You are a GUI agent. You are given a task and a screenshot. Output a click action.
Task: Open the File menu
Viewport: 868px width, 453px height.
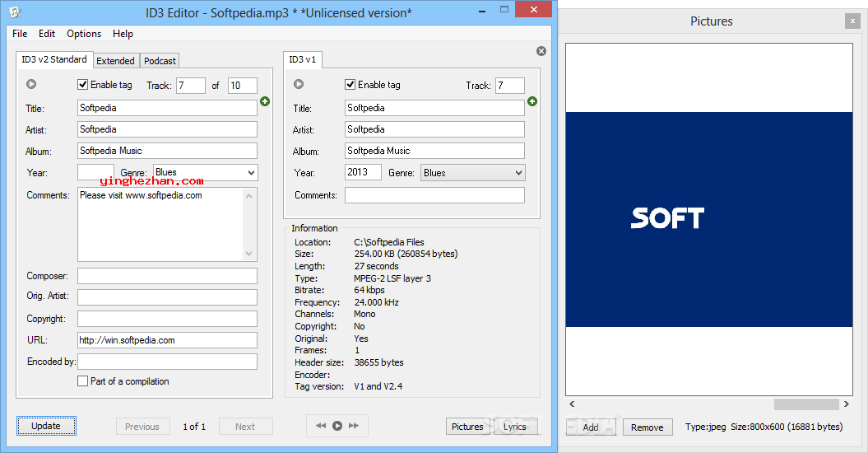[x=20, y=34]
